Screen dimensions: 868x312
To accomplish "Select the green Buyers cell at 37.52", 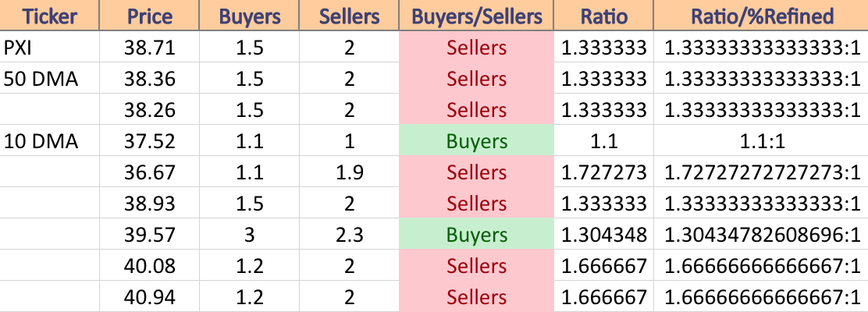I will click(476, 140).
